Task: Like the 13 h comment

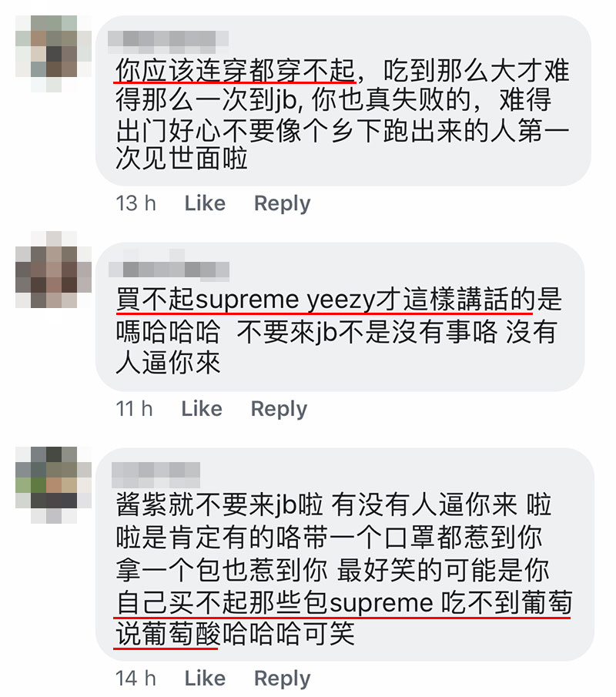Action: (205, 203)
